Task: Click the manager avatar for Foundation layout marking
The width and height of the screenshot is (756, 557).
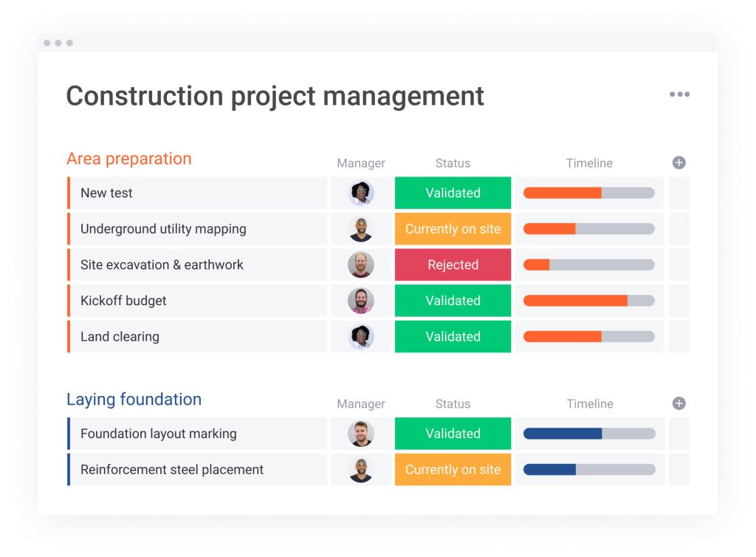Action: tap(360, 434)
